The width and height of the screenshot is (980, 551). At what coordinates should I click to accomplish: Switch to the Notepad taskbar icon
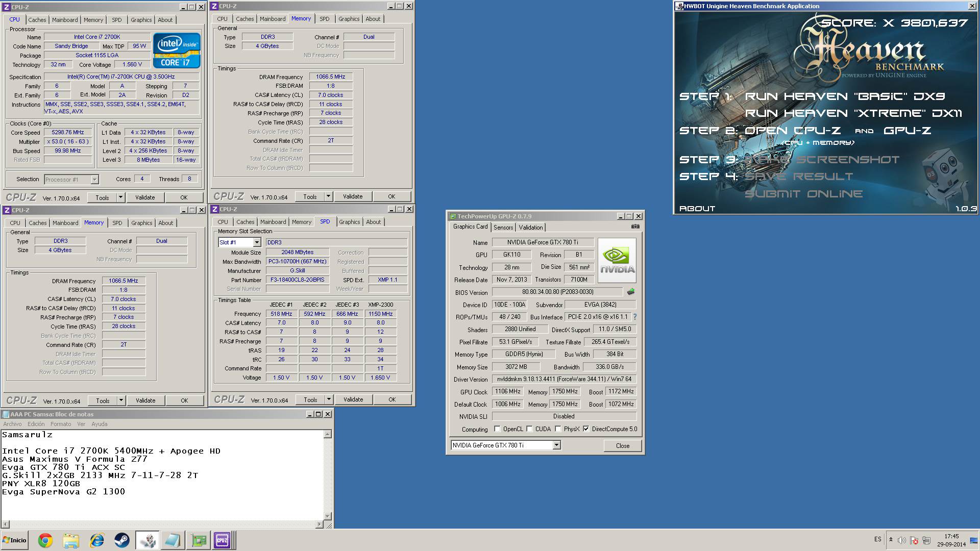pyautogui.click(x=173, y=540)
